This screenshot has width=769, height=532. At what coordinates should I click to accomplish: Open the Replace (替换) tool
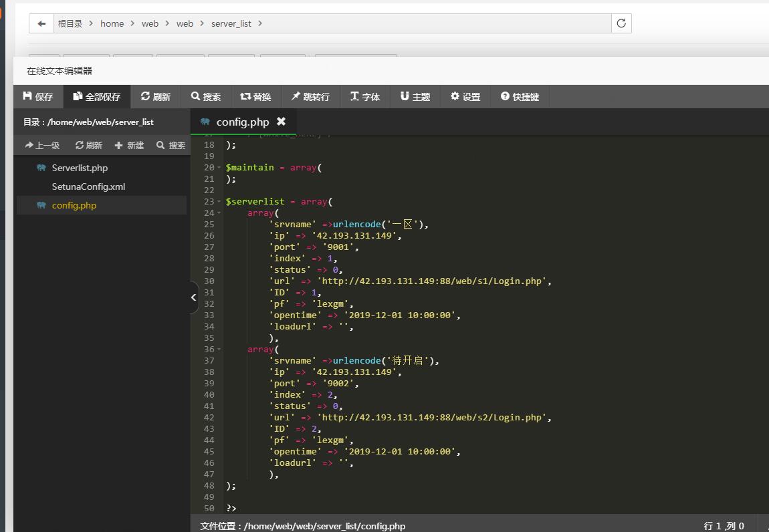(x=256, y=97)
